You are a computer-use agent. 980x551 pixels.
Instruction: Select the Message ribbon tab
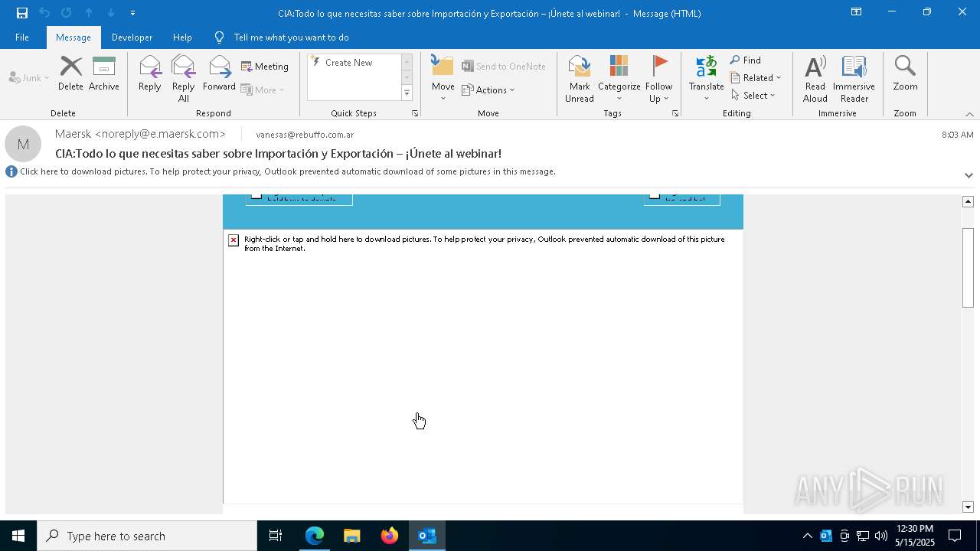coord(73,37)
